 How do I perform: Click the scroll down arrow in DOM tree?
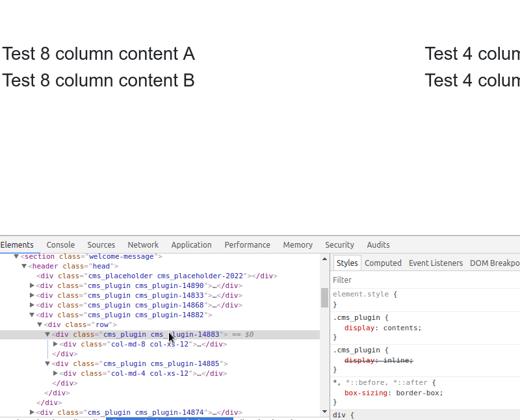pyautogui.click(x=324, y=412)
